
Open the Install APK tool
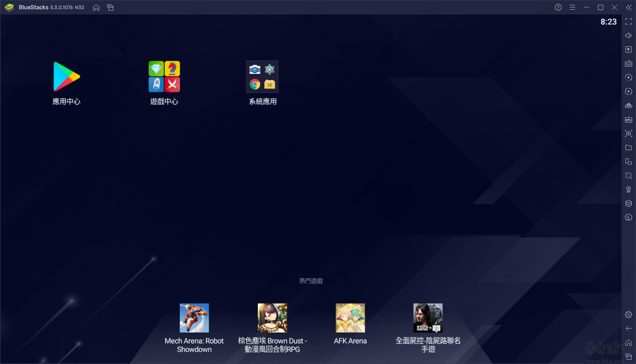[629, 119]
